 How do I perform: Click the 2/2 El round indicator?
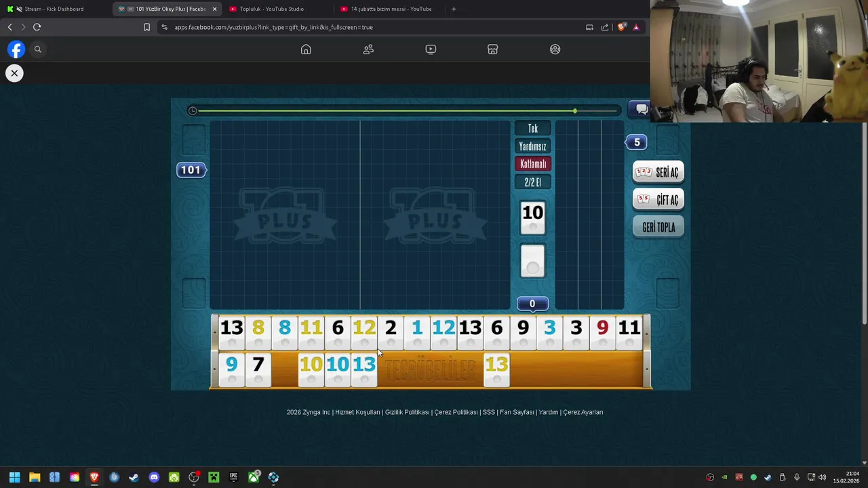(x=532, y=182)
